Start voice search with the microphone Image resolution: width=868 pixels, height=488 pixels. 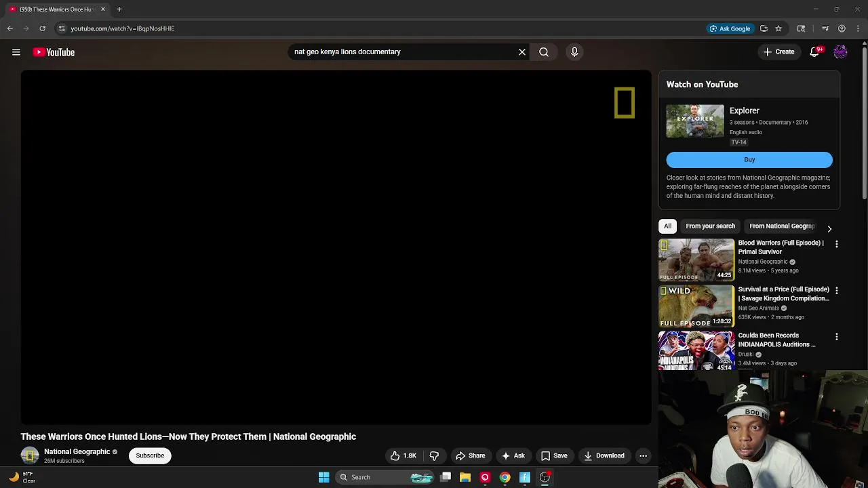[x=574, y=52]
